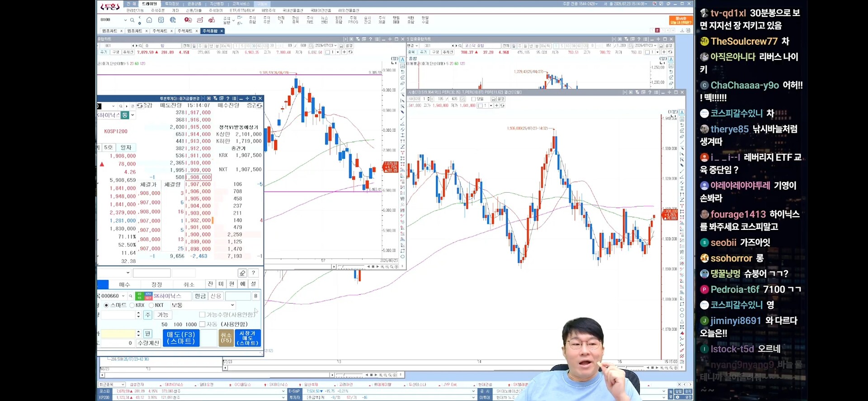Click the top drawing-tool icon beside the left chart

click(x=402, y=60)
